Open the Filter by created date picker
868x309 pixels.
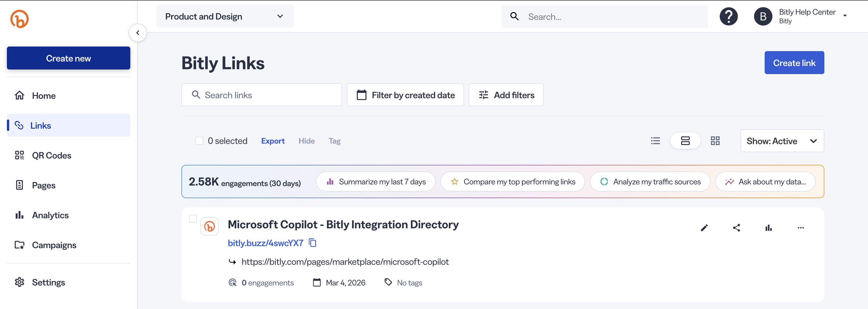pos(405,95)
